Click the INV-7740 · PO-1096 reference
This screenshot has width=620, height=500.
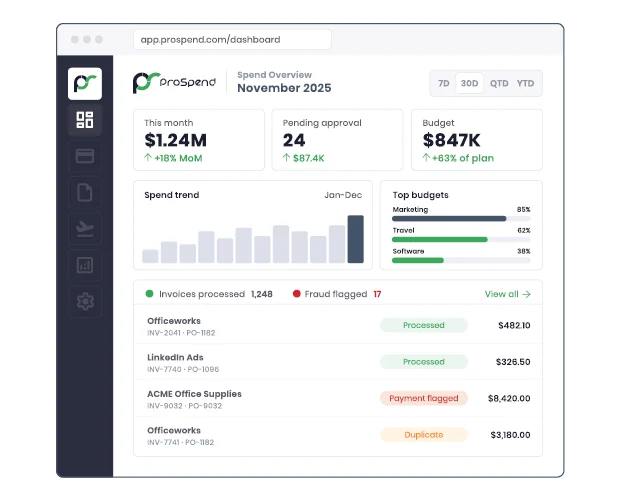183,369
